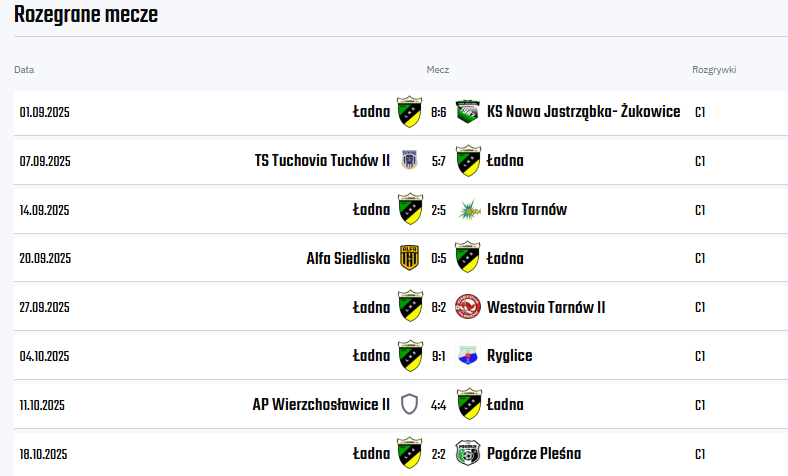The height and width of the screenshot is (476, 788).
Task: Open the 9:1 result against Ryglice
Action: tap(438, 356)
